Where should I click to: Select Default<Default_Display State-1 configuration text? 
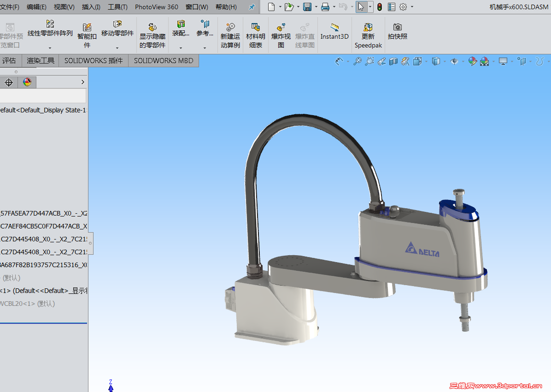click(43, 110)
